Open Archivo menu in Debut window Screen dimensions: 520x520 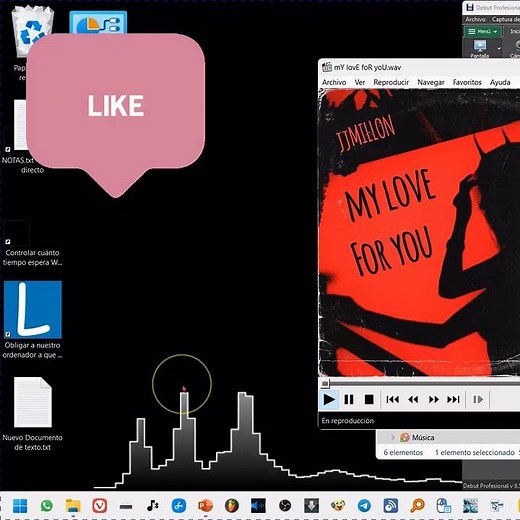[x=475, y=19]
